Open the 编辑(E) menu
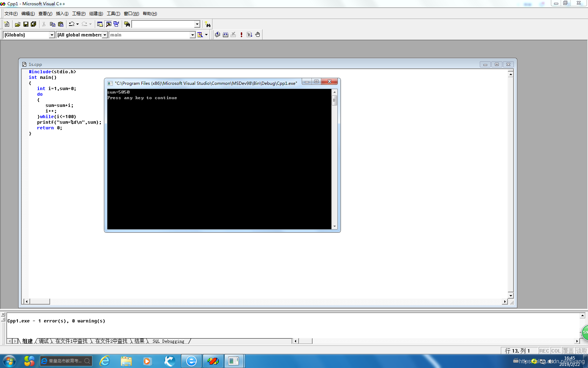Screen dimensions: 588x368 click(x=28, y=14)
